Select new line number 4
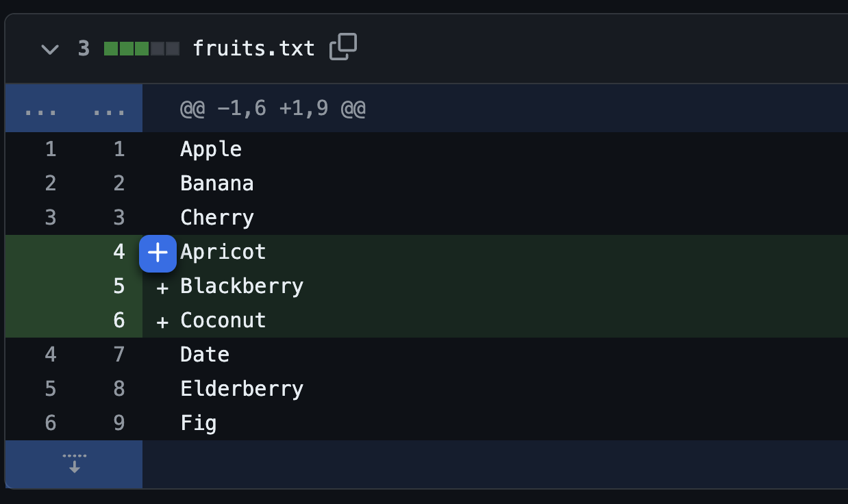The image size is (848, 504). 119,252
